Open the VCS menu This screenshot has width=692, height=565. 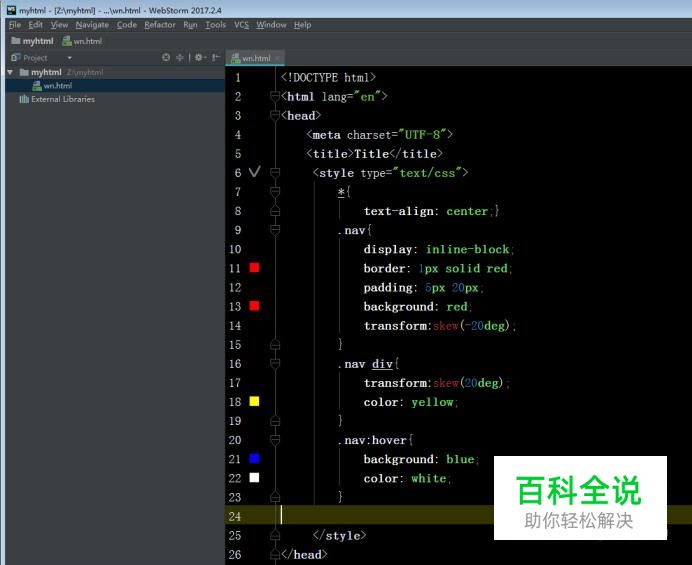(x=241, y=25)
